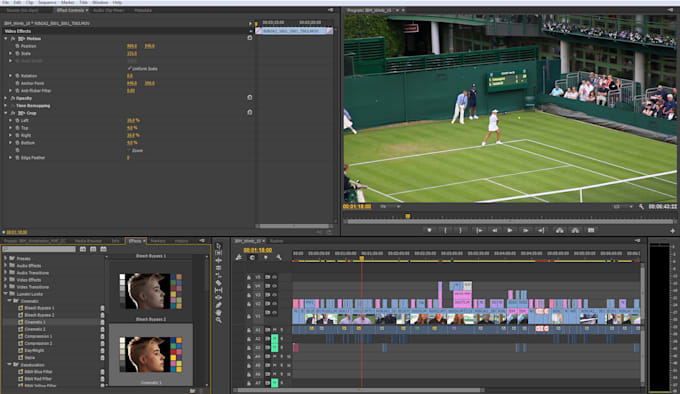The height and width of the screenshot is (394, 680).
Task: Open the File menu
Action: [6, 2]
